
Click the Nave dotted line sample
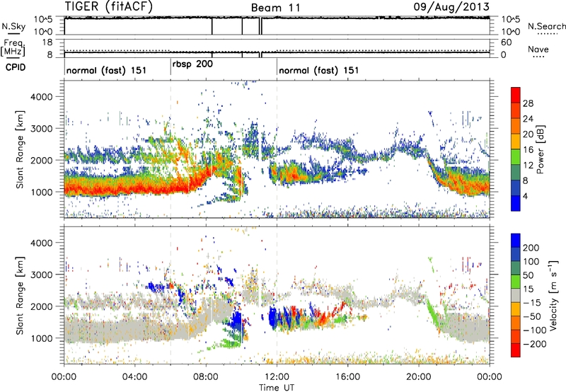pyautogui.click(x=538, y=57)
